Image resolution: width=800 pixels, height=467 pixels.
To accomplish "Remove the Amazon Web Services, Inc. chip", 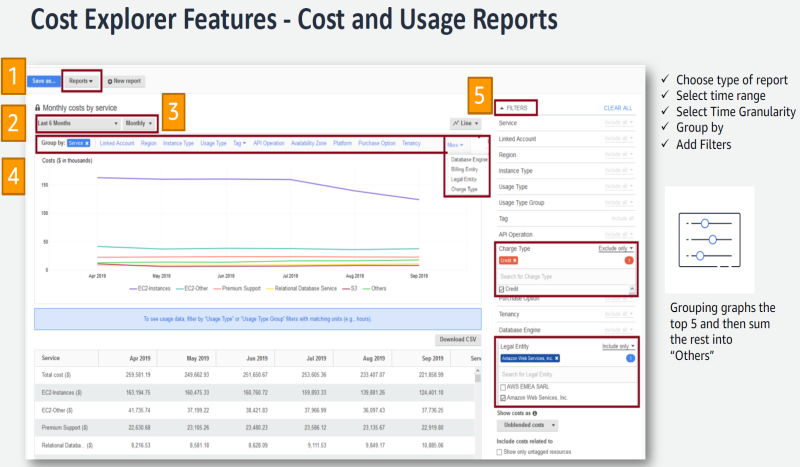I will 557,358.
